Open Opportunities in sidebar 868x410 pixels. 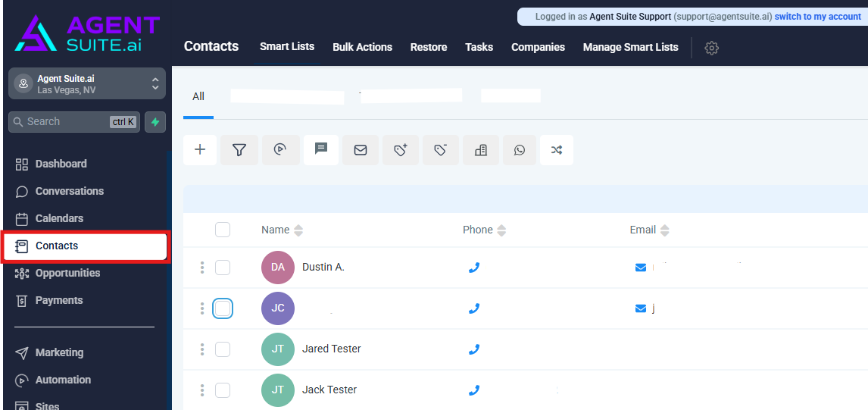(67, 273)
